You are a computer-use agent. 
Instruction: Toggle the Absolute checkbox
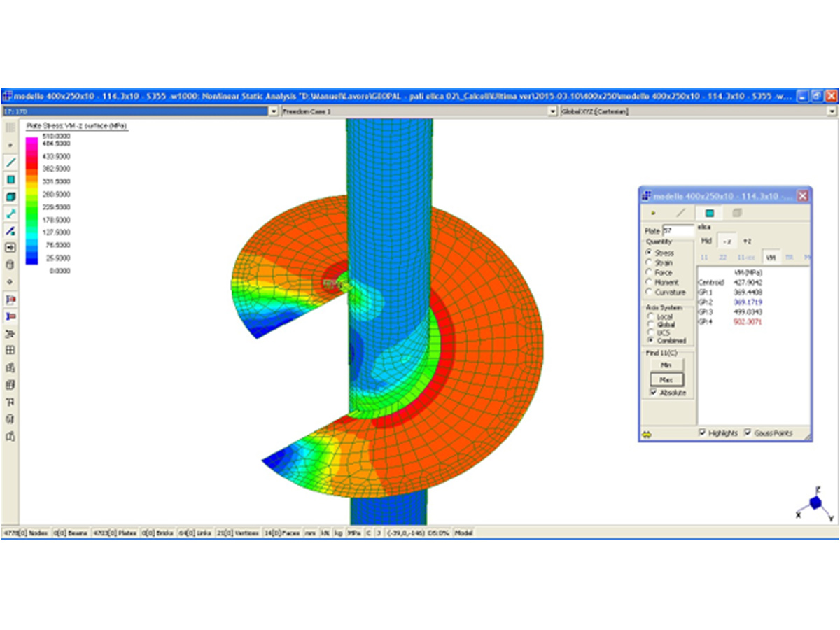point(653,393)
